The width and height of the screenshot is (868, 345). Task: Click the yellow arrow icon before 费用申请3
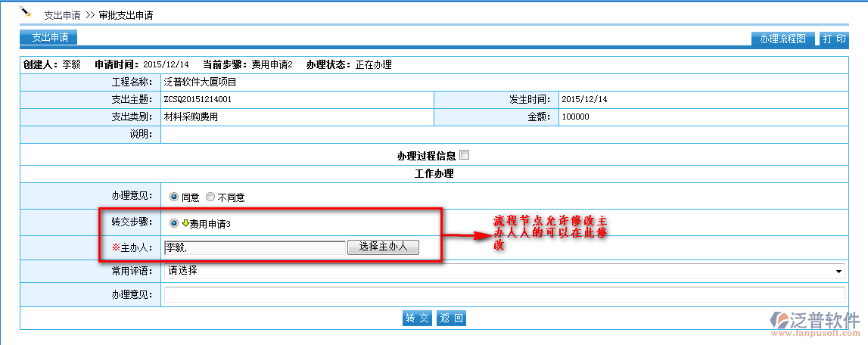click(185, 223)
